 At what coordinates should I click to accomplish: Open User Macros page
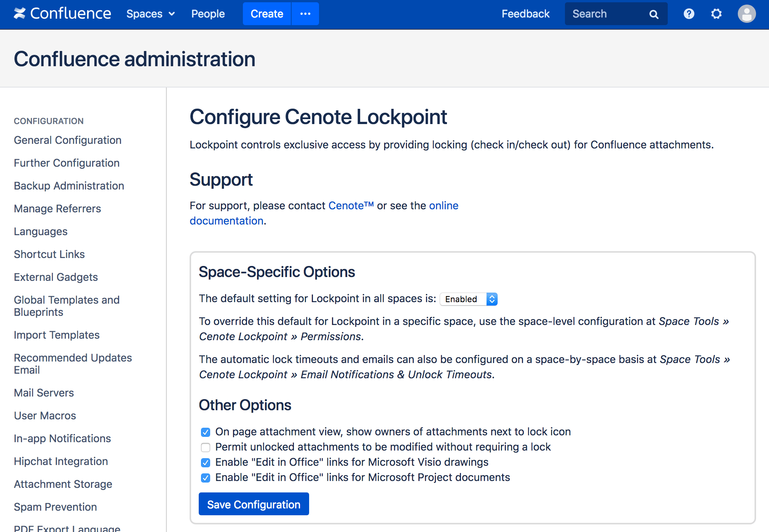pyautogui.click(x=45, y=416)
